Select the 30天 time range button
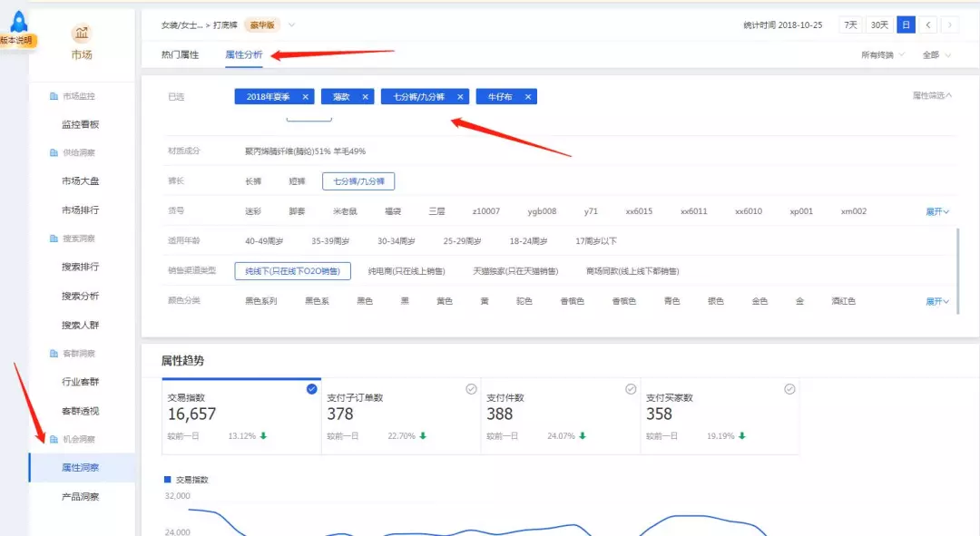The width and height of the screenshot is (980, 536). click(878, 24)
